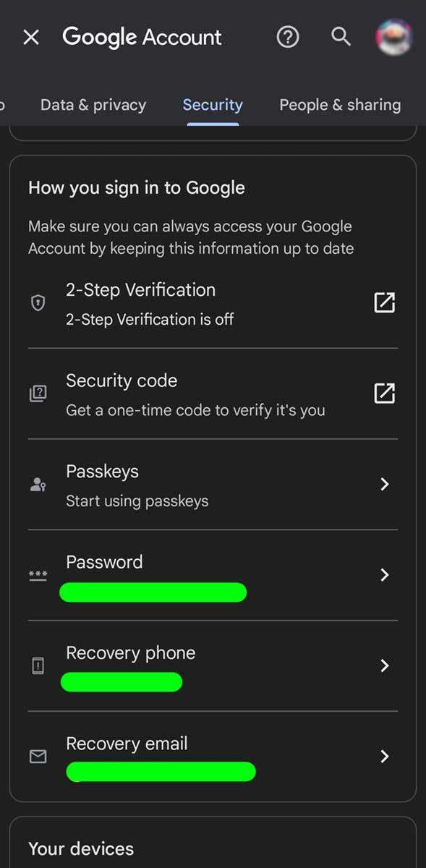Expand the Recovery email chevron

point(384,757)
